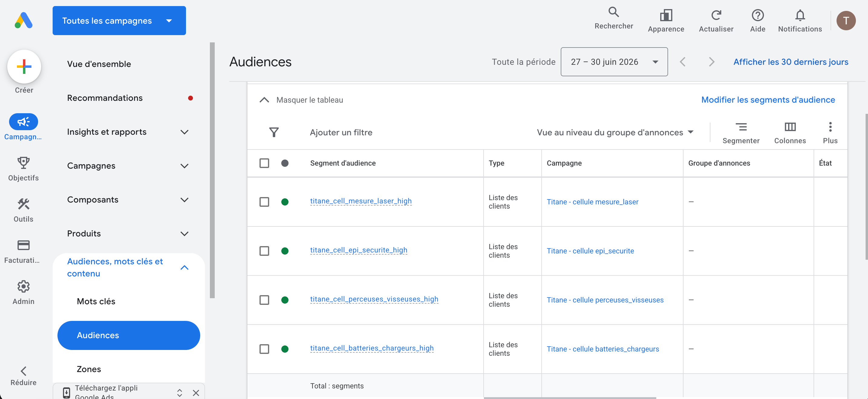Go to next date period arrow
Viewport: 868px width, 399px height.
[711, 62]
